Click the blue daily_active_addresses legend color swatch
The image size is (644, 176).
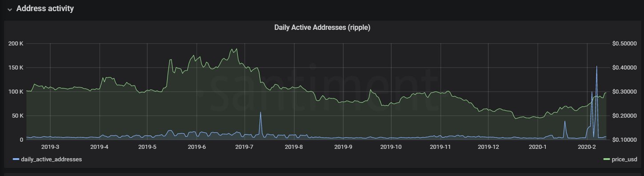tap(16, 159)
